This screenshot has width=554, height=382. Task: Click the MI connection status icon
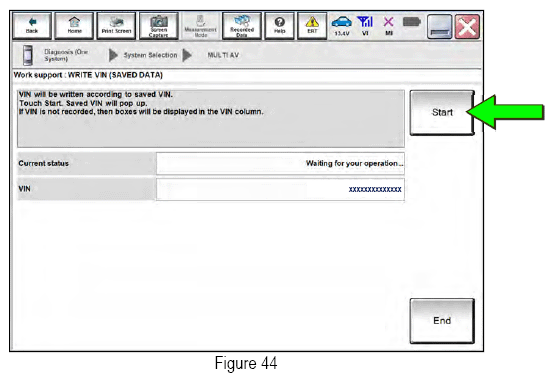point(388,26)
